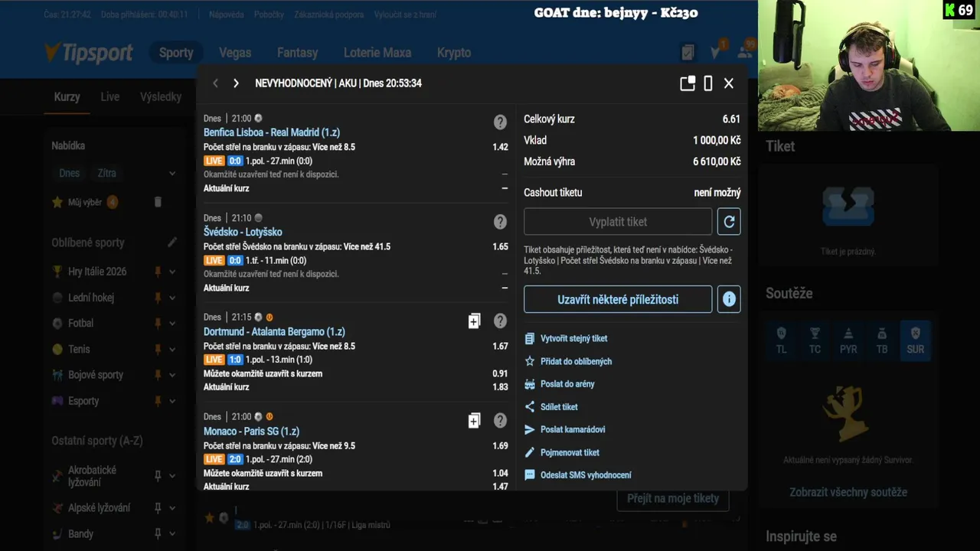The height and width of the screenshot is (551, 980).
Task: Switch to Loterie Maxa tab
Action: pos(377,53)
